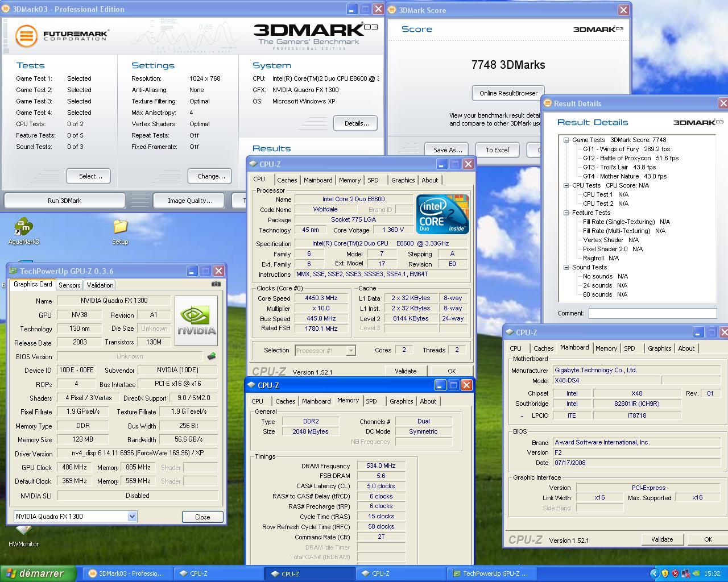Open the Processor #1 selection dropdown
Viewport: 728px width, 582px height.
click(351, 351)
